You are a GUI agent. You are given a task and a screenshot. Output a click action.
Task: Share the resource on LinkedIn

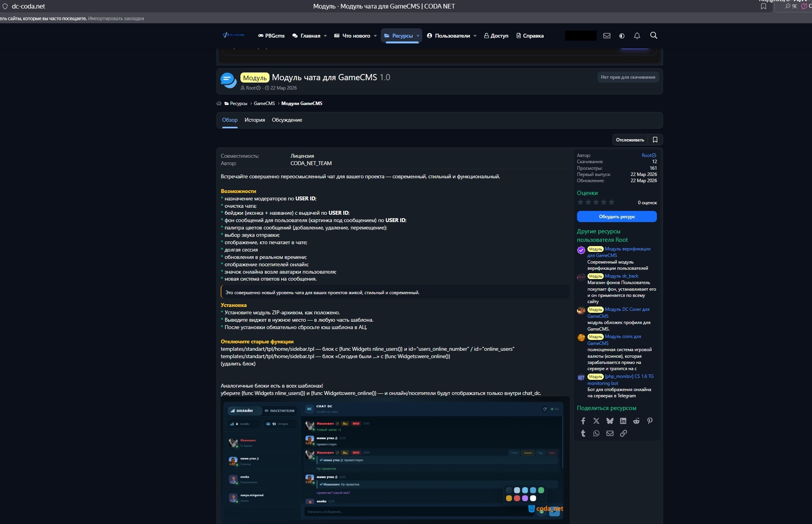click(x=623, y=421)
